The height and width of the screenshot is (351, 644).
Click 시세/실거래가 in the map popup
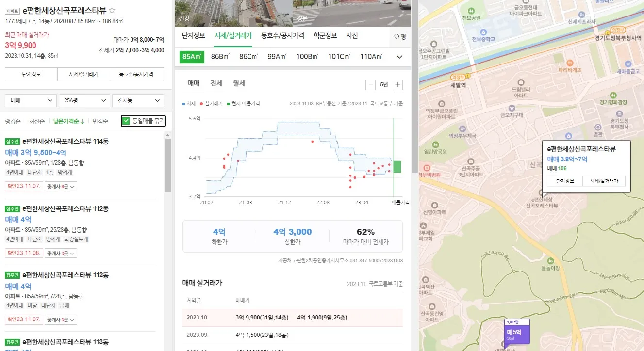[604, 181]
